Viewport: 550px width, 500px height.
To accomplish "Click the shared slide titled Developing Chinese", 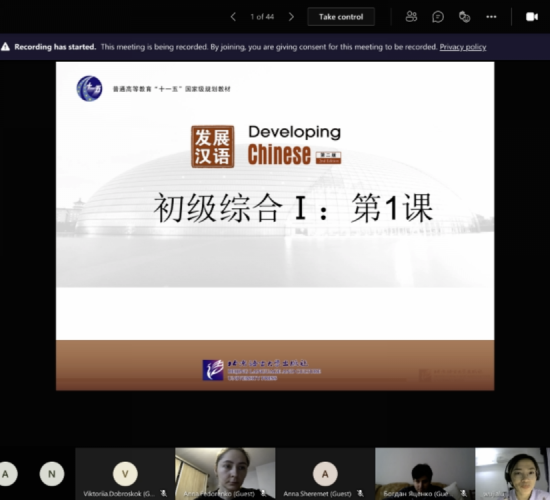I will click(x=275, y=226).
